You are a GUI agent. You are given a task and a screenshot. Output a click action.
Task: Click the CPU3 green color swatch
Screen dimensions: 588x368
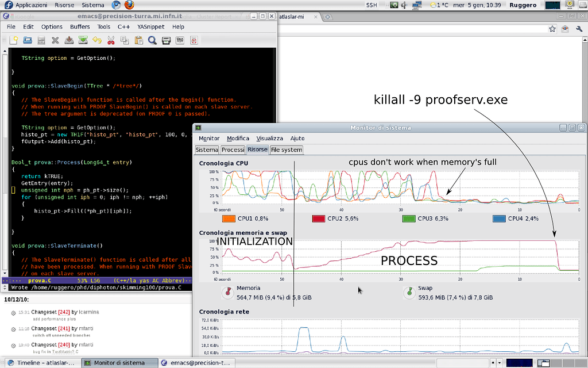click(x=409, y=218)
